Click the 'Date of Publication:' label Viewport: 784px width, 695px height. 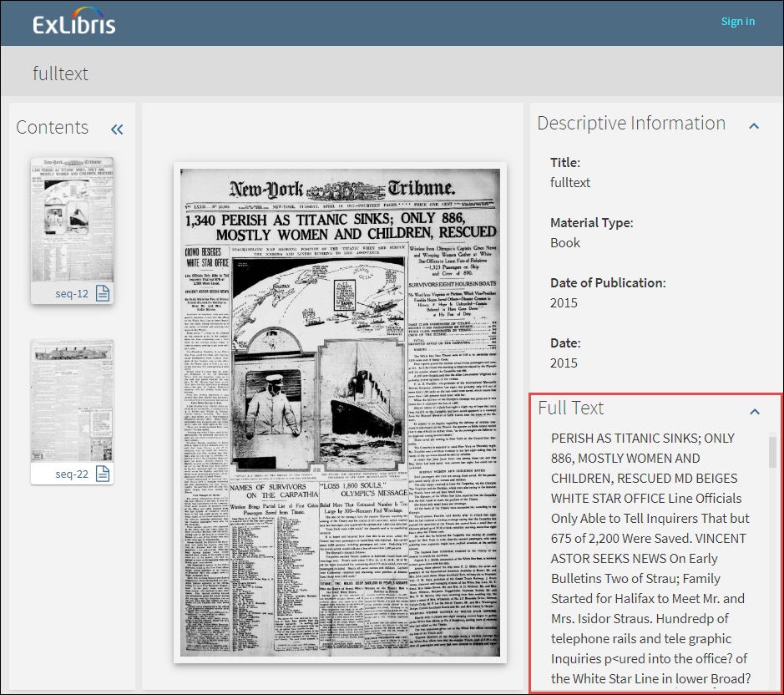pyautogui.click(x=608, y=283)
